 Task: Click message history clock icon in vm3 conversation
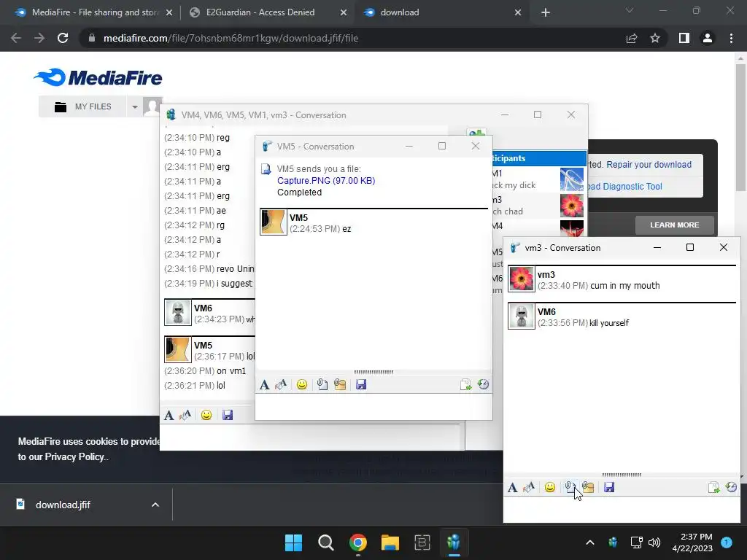click(x=731, y=487)
